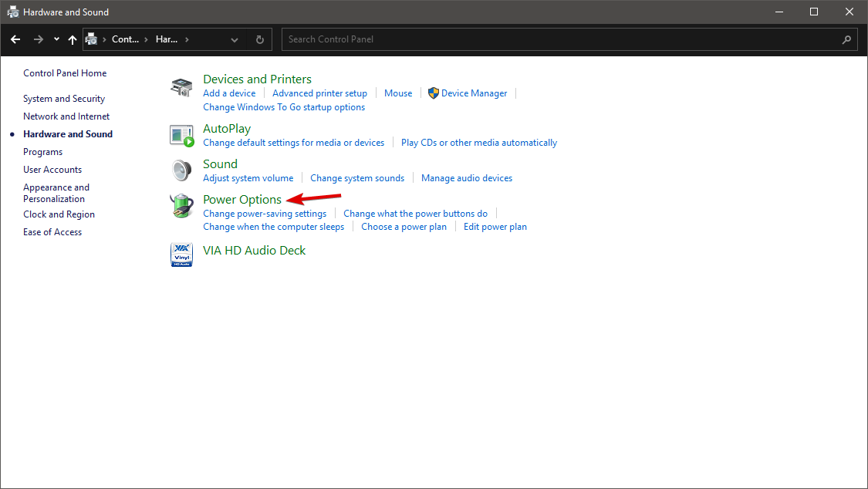Image resolution: width=868 pixels, height=489 pixels.
Task: Select Hardware and Sound in sidebar
Action: 68,134
